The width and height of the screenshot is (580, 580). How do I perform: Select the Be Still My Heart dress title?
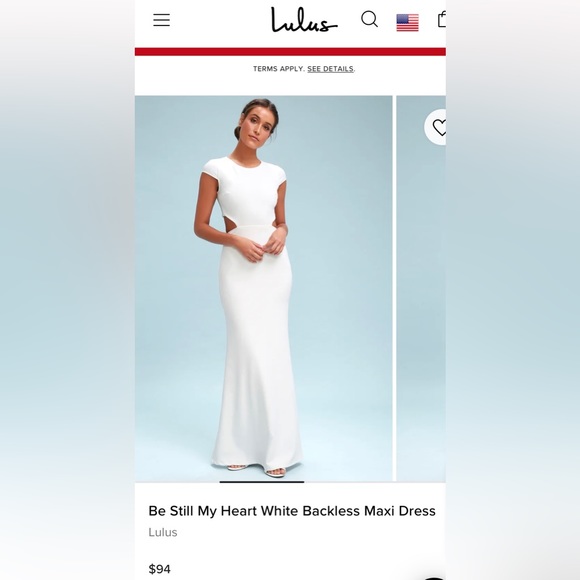coord(292,511)
